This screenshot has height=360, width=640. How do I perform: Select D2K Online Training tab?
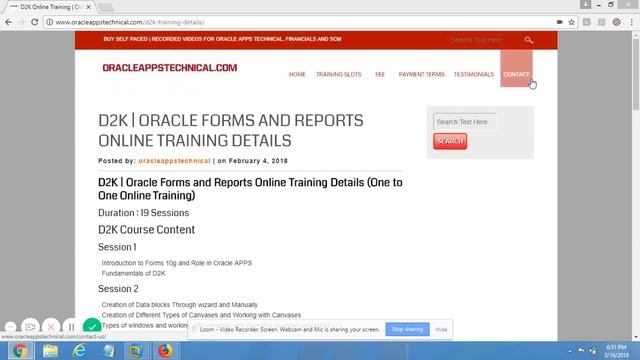click(x=49, y=7)
